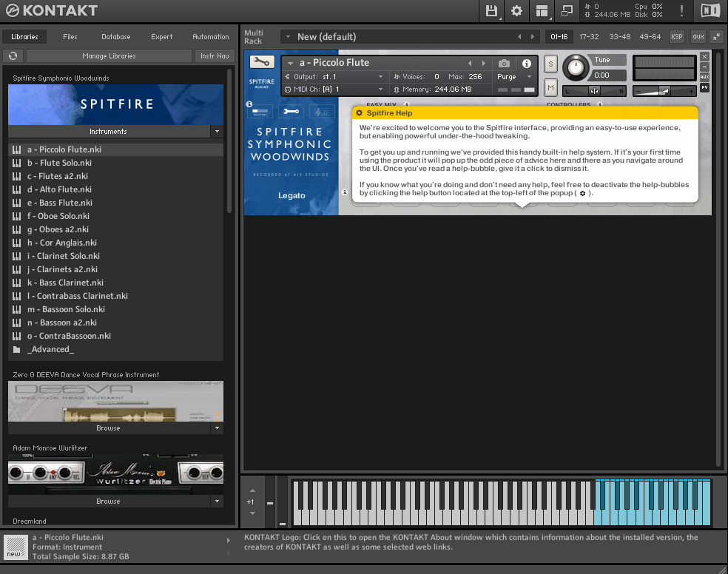This screenshot has width=728, height=574.
Task: Click the KONTAKT logo
Action: [52, 10]
